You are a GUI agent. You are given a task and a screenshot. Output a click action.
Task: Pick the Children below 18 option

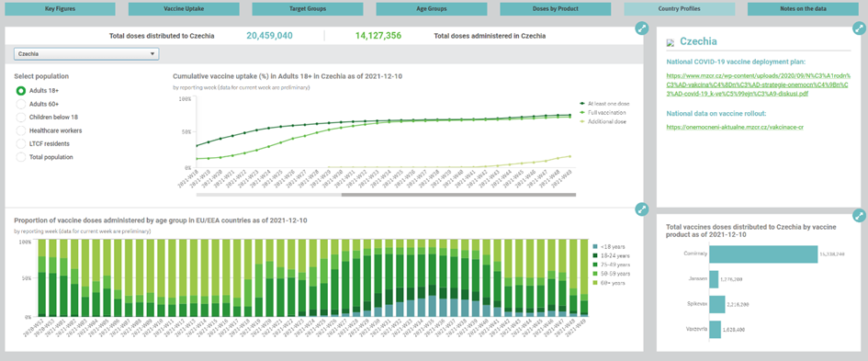point(21,117)
